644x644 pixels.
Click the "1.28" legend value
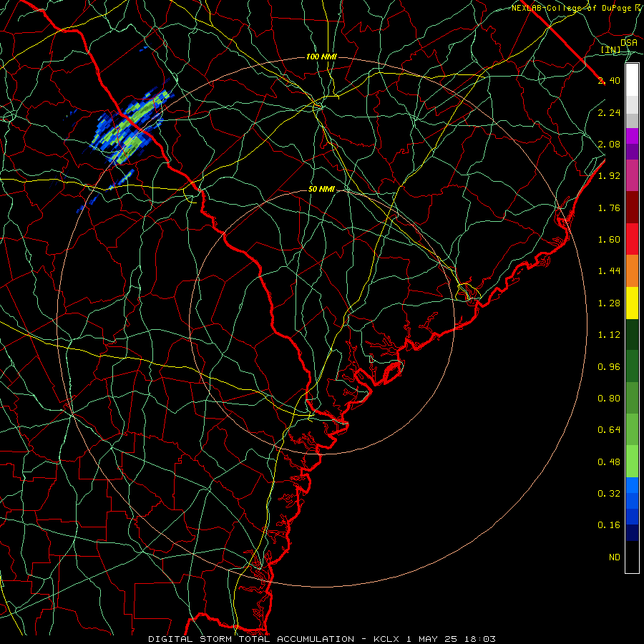(609, 303)
